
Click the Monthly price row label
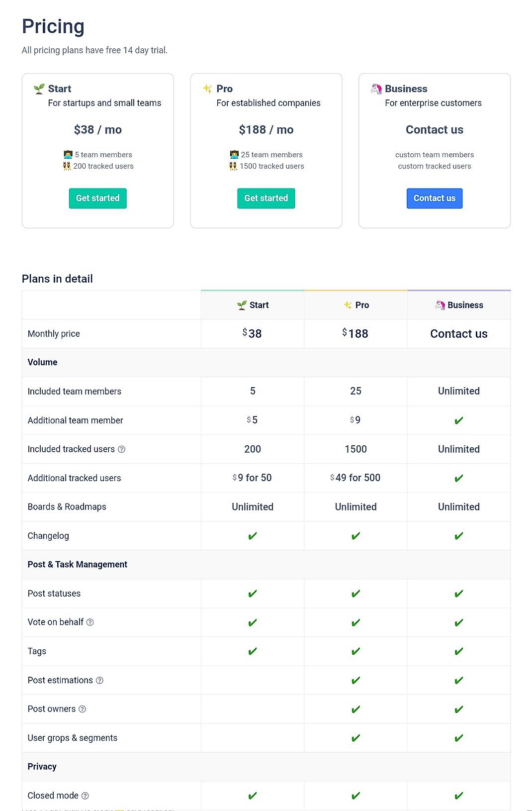[x=54, y=334]
